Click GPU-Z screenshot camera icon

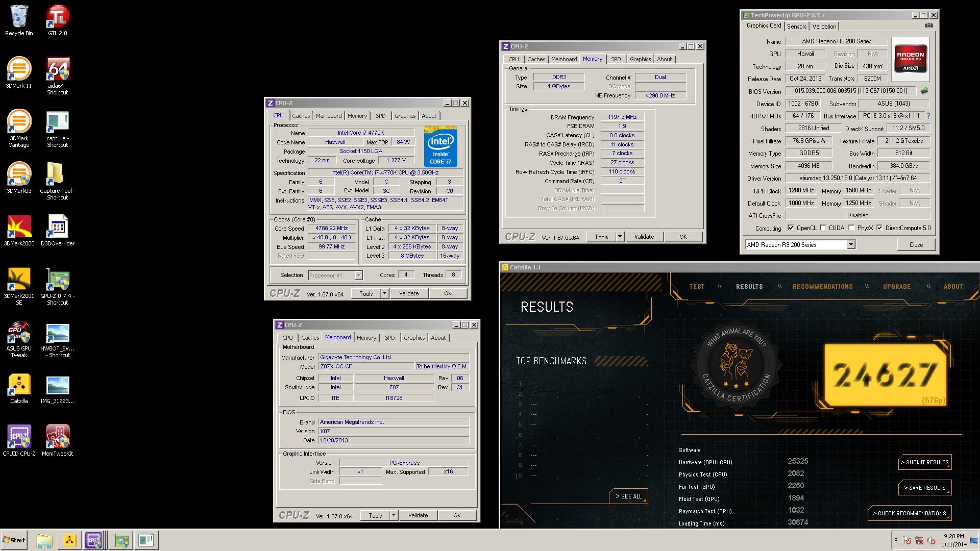[928, 26]
